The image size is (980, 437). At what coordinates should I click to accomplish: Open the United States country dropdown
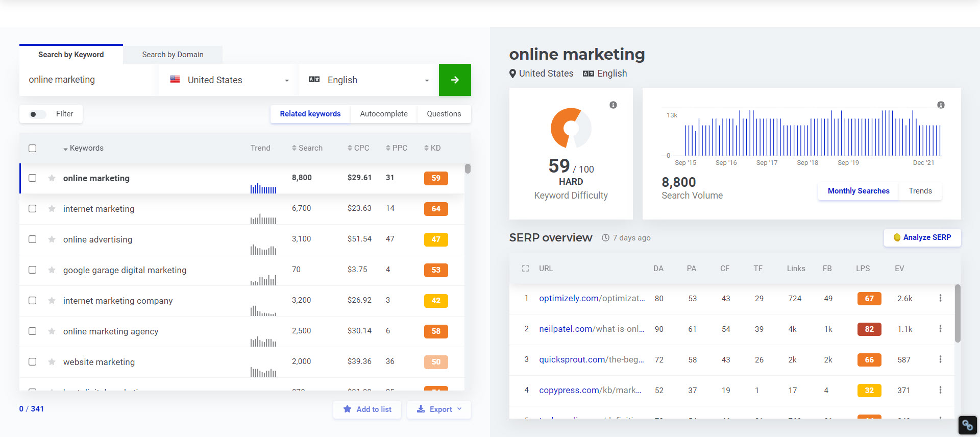pyautogui.click(x=229, y=80)
